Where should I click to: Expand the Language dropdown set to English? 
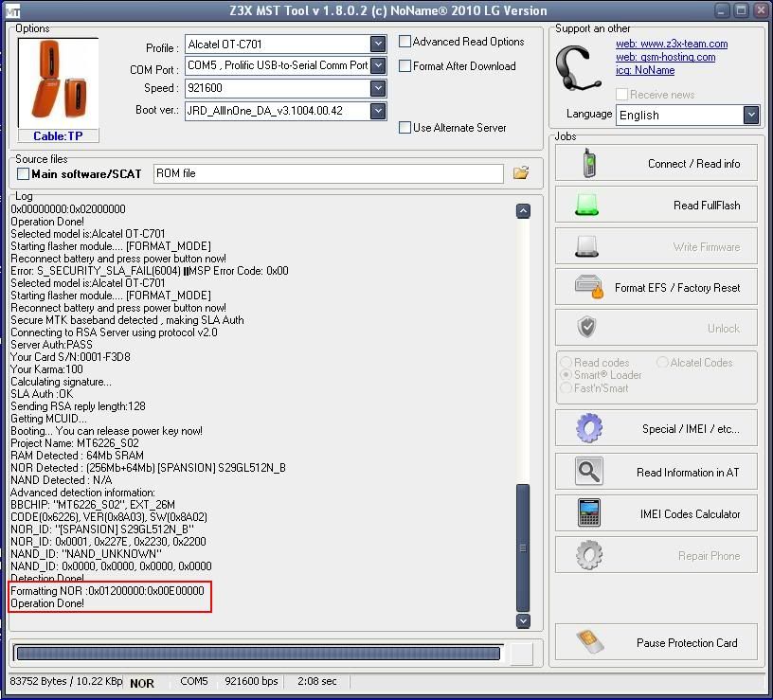click(x=751, y=115)
